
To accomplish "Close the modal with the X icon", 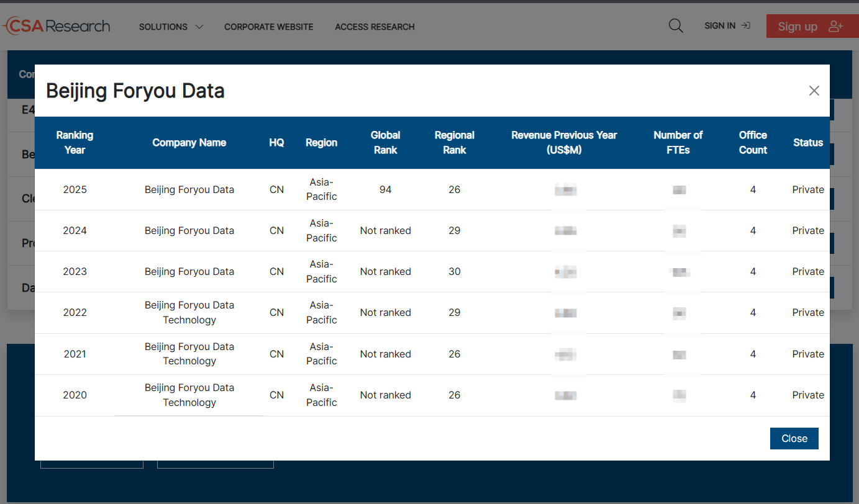I will click(x=814, y=91).
